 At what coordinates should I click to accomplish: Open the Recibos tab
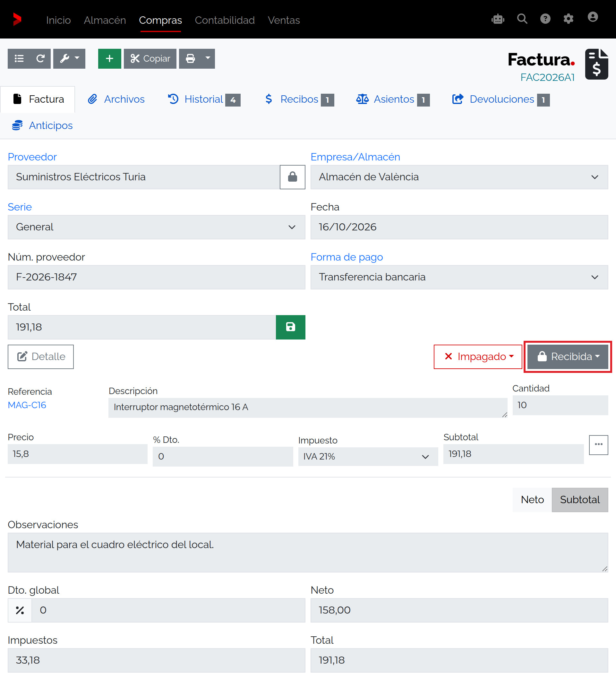300,99
